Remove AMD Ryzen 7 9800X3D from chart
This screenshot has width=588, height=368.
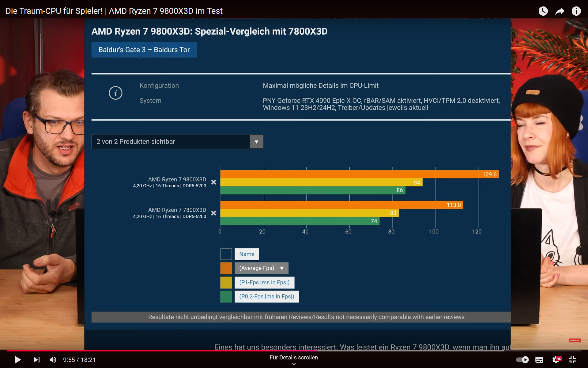click(214, 182)
